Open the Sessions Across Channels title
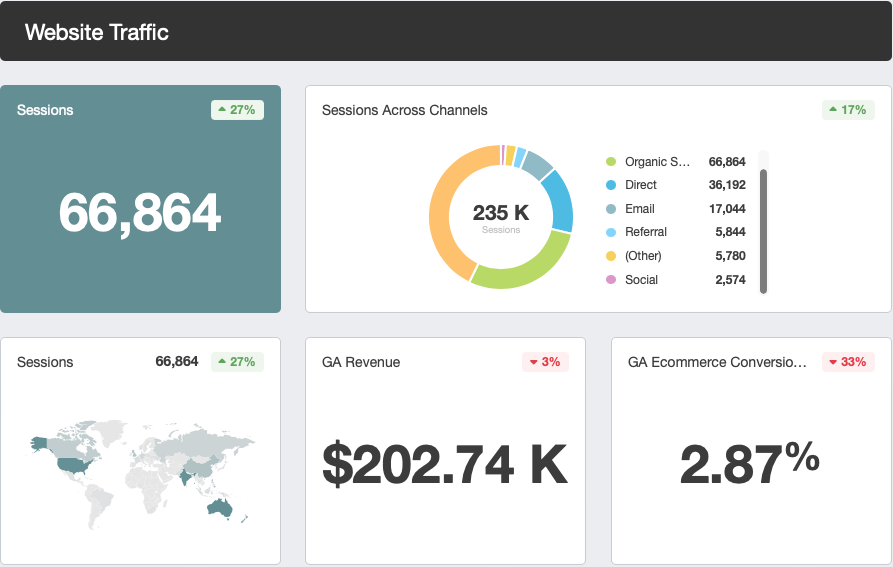 pos(404,110)
